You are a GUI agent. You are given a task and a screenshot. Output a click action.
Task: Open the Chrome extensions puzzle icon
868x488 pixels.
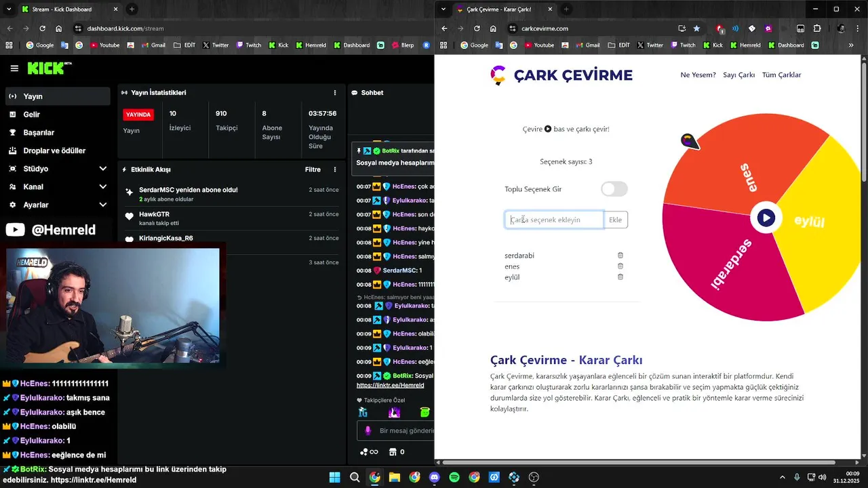click(x=817, y=28)
